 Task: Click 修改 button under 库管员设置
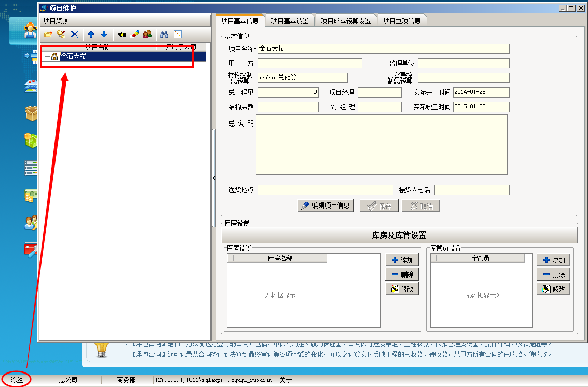click(553, 289)
